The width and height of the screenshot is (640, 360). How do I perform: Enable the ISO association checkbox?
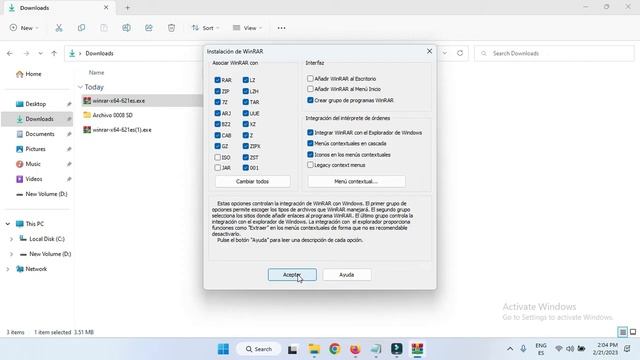[218, 157]
